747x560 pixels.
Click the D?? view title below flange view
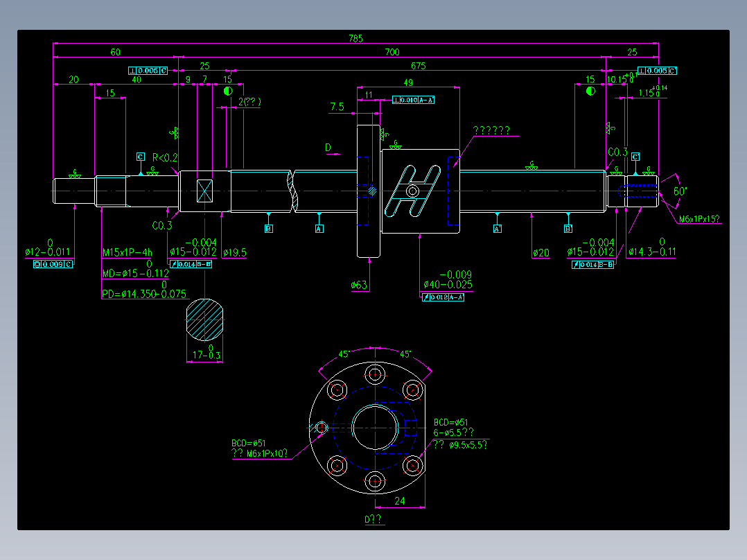[373, 518]
